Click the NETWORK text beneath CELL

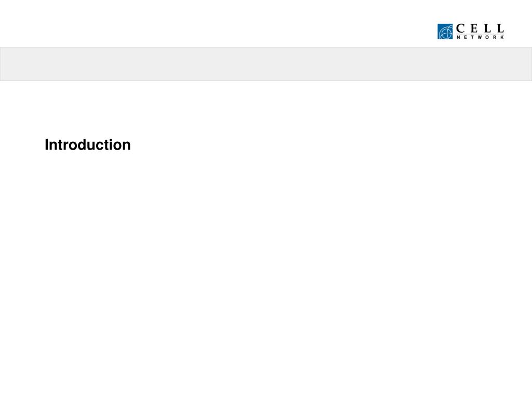[481, 37]
